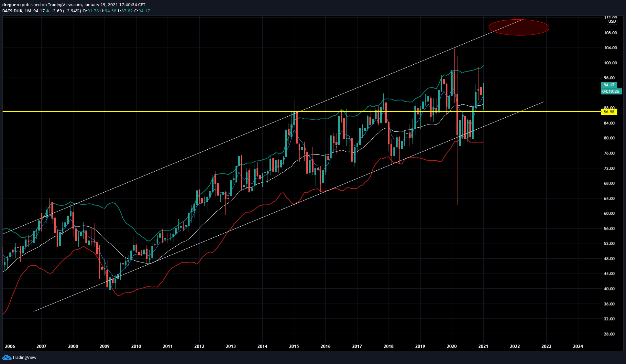Viewport: 626px width, 364px height.
Task: Click the 100.00 price axis label
Action: [x=610, y=63]
